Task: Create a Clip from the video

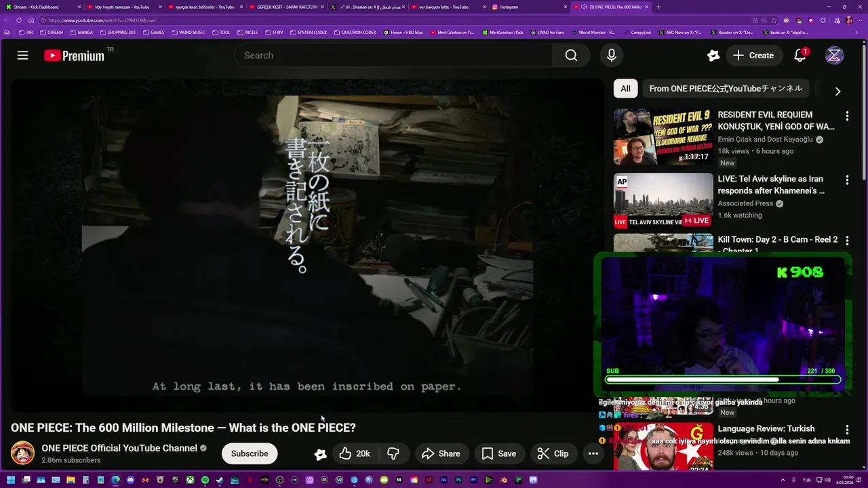Action: (553, 453)
